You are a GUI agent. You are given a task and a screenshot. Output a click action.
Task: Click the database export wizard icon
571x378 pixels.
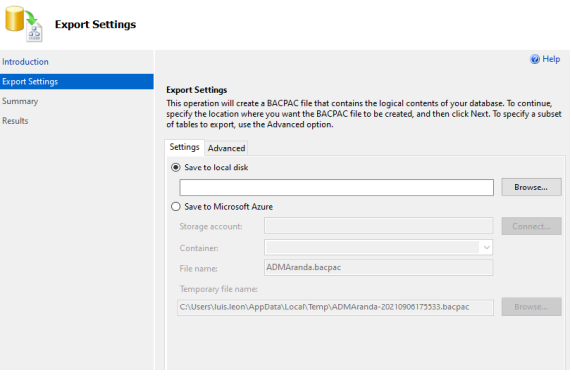click(x=24, y=24)
